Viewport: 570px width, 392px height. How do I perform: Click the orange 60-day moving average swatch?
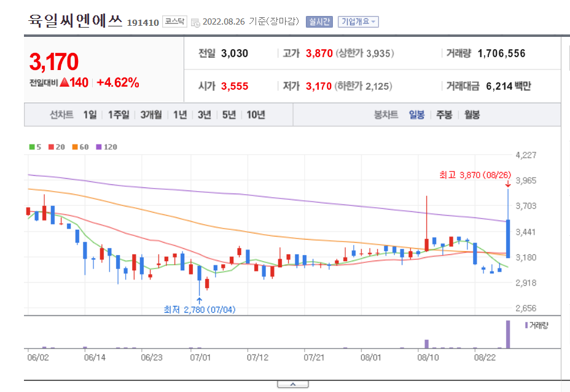click(x=75, y=147)
